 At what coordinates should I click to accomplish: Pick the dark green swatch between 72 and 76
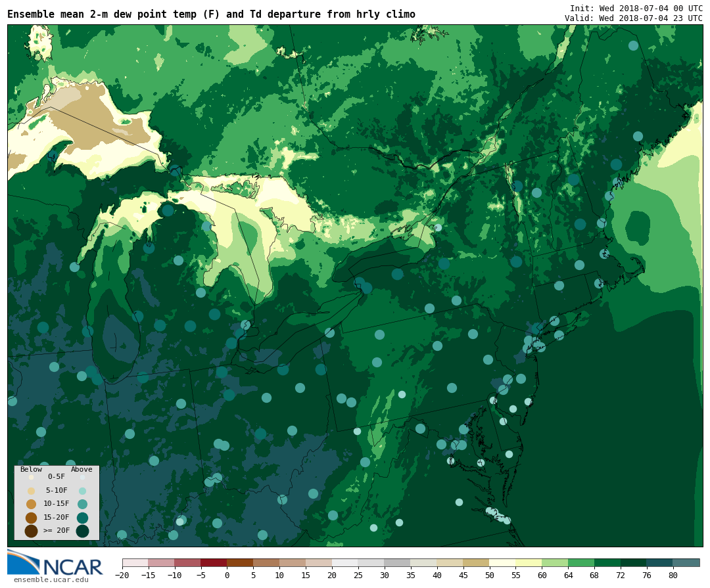point(634,562)
